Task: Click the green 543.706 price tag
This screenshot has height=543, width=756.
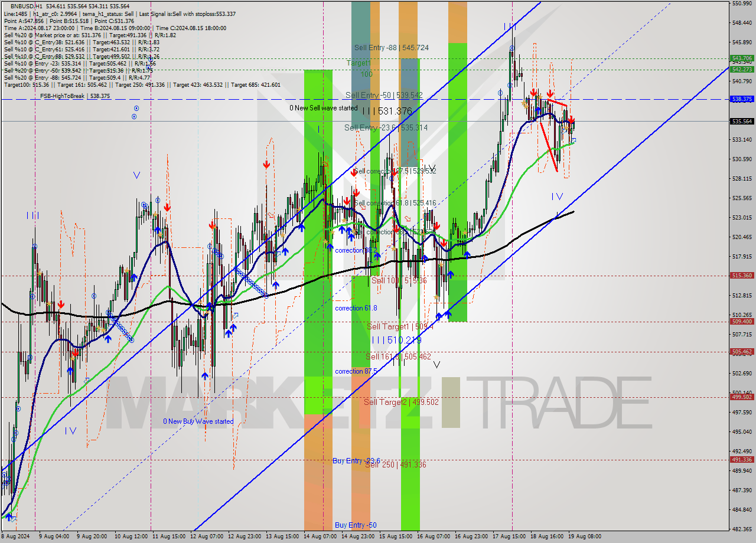Action: [742, 58]
